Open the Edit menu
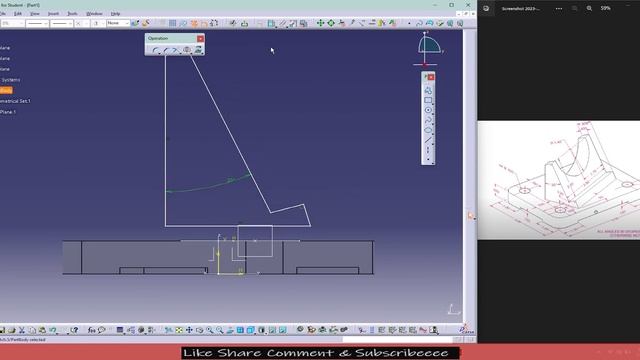 [18, 13]
